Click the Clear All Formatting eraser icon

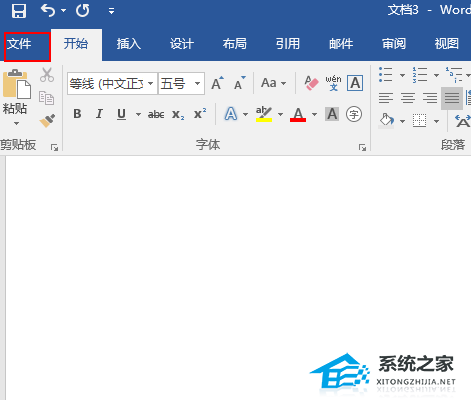pos(311,83)
